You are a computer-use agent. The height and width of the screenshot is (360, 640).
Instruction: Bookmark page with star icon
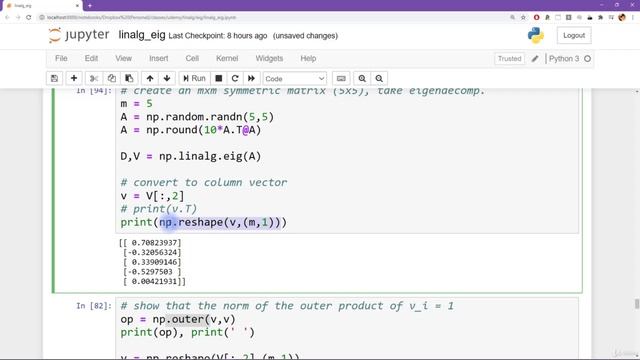coord(523,18)
